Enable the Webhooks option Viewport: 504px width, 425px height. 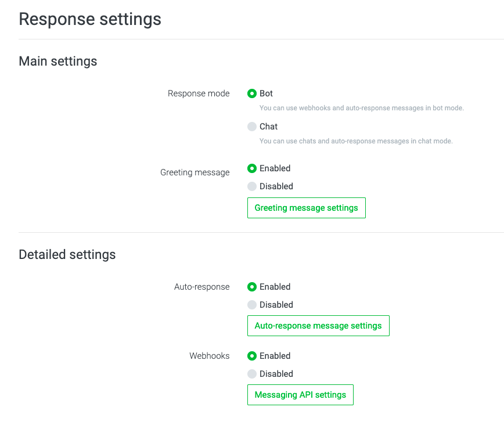(x=252, y=356)
